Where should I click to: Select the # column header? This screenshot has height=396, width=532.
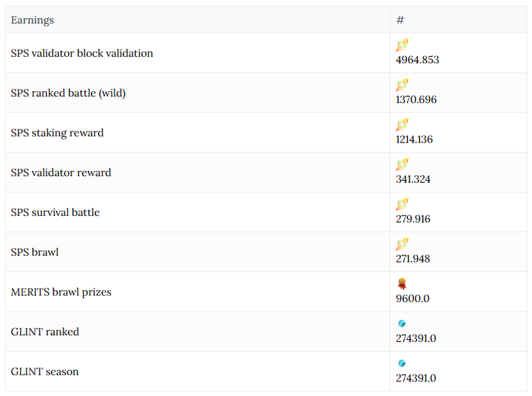[x=400, y=20]
